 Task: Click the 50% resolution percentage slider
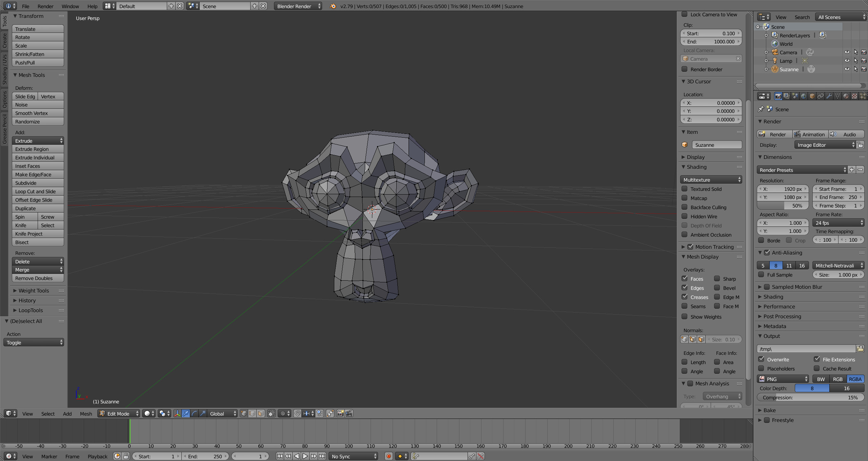coord(783,205)
